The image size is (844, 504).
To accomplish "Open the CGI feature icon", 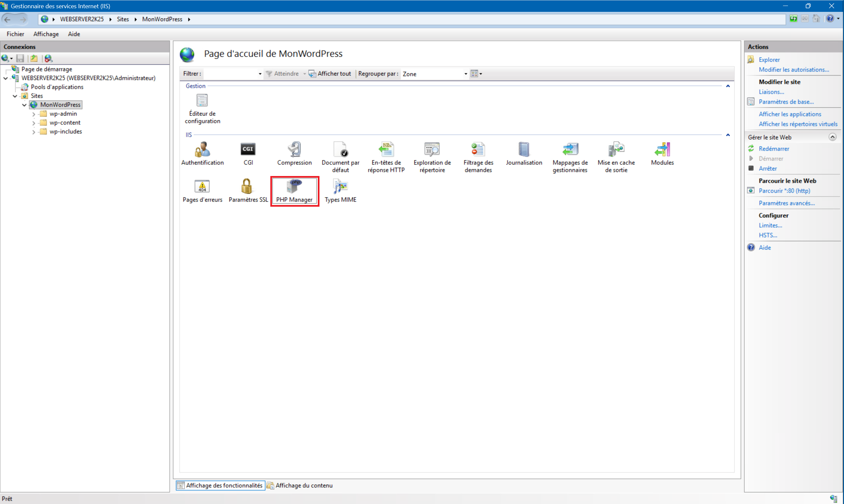I will pos(248,150).
